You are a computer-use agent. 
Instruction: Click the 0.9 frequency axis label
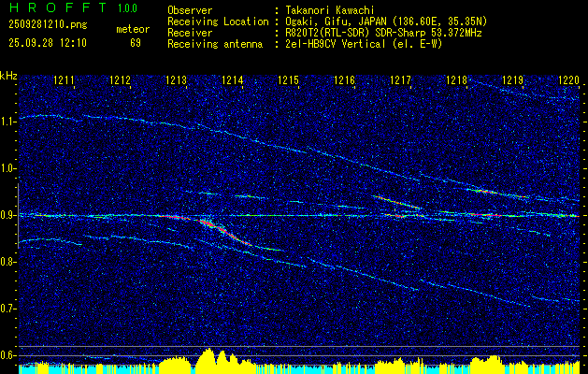(7, 215)
